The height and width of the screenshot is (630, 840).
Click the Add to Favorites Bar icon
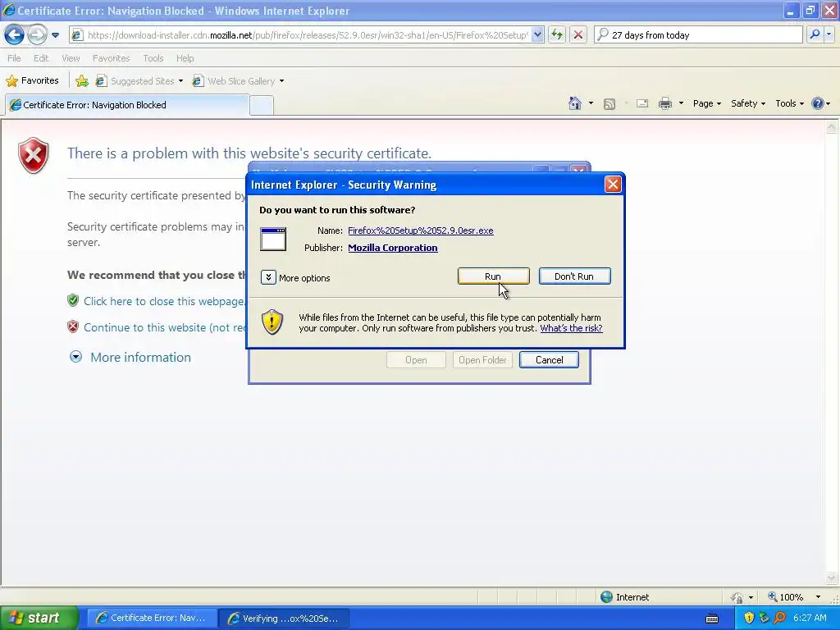click(82, 81)
